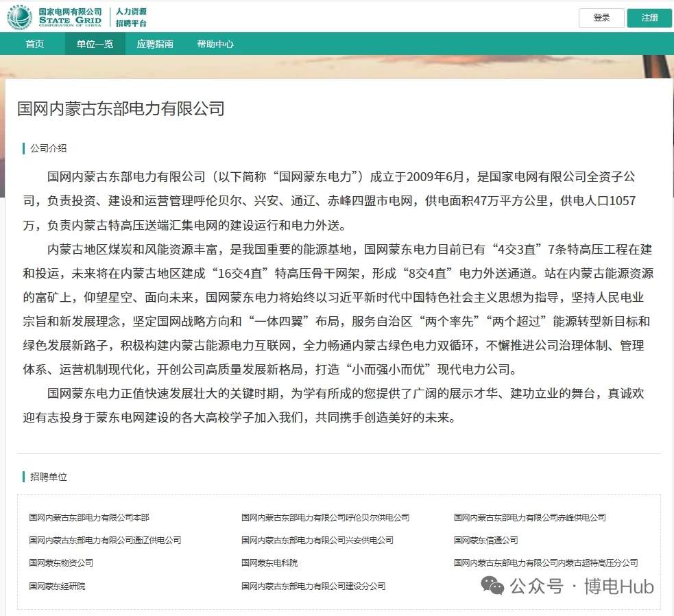Image resolution: width=674 pixels, height=616 pixels.
Task: Open the 国网蒙东电科院 link
Action: [x=269, y=563]
